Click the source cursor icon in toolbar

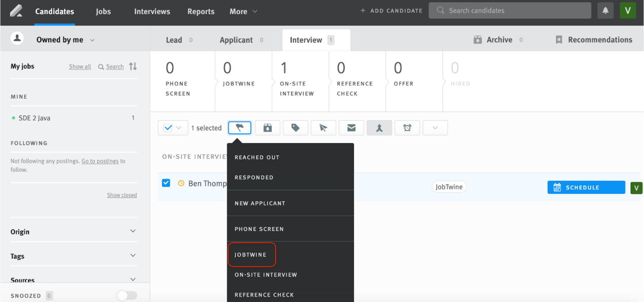[323, 128]
